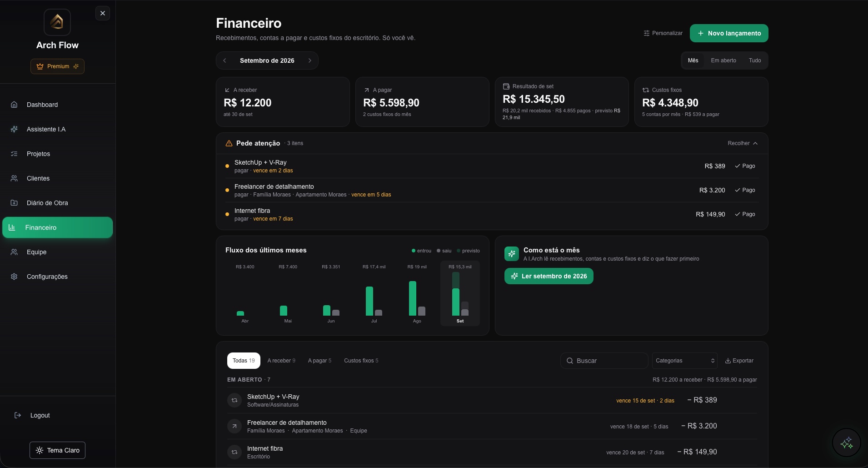Close the sidebar with the X button

coord(103,13)
